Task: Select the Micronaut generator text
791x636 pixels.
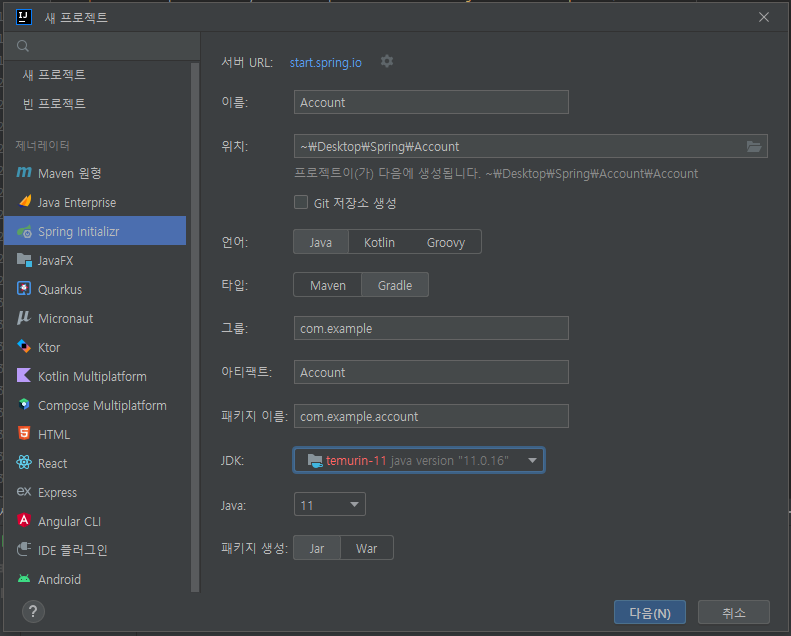Action: click(66, 319)
